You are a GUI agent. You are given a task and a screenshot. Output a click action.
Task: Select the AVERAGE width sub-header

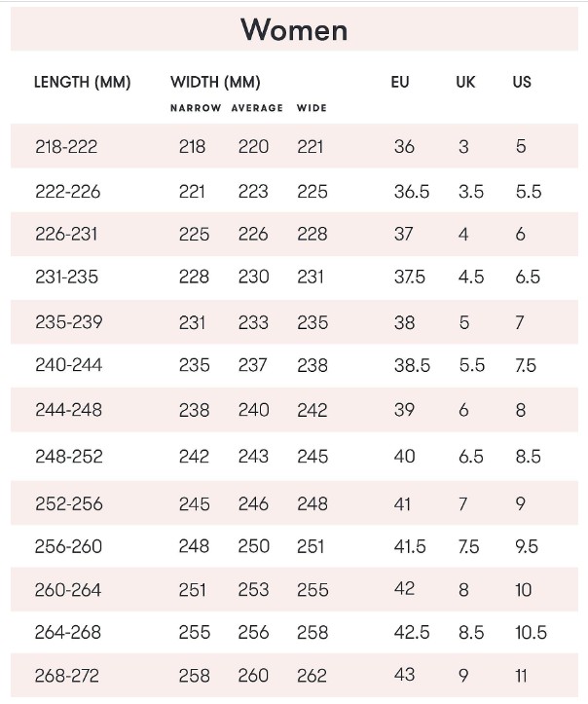[x=257, y=108]
